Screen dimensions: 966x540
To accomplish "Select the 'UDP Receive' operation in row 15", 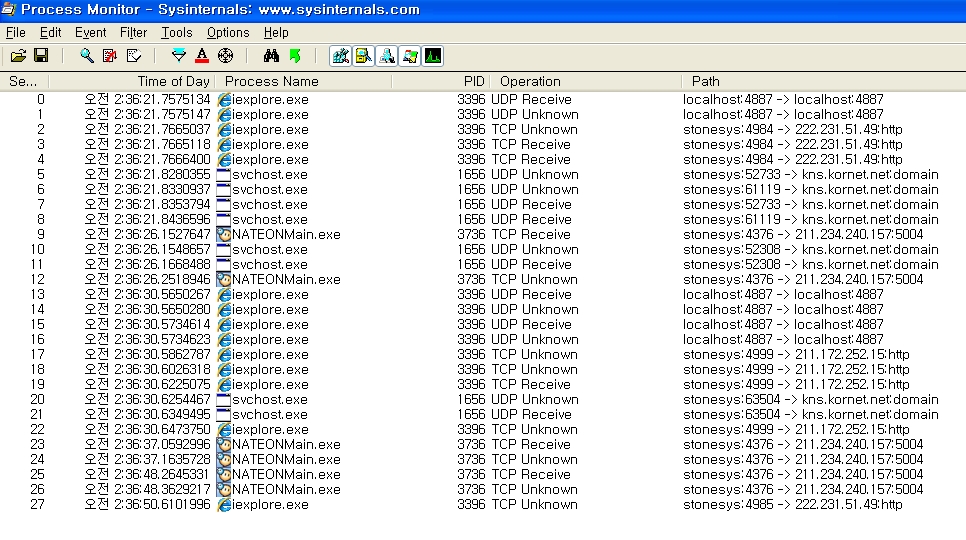I will 532,324.
